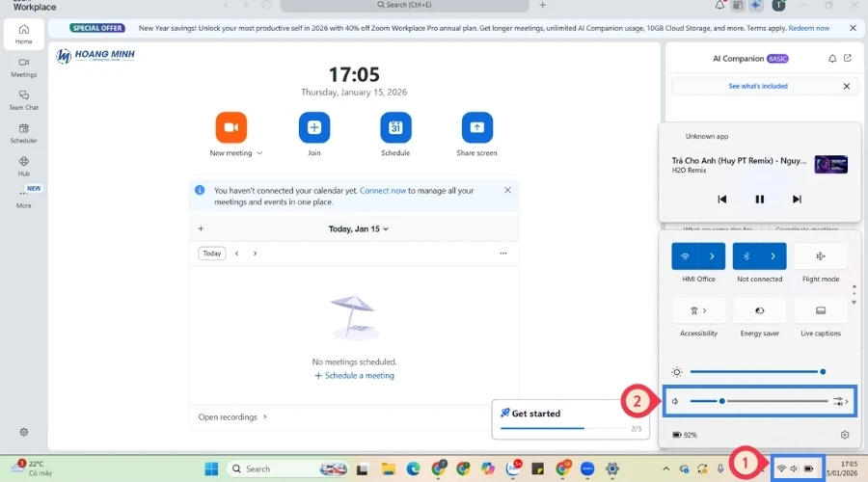Expand the Open recordings chevron
This screenshot has width=868, height=482.
[264, 417]
